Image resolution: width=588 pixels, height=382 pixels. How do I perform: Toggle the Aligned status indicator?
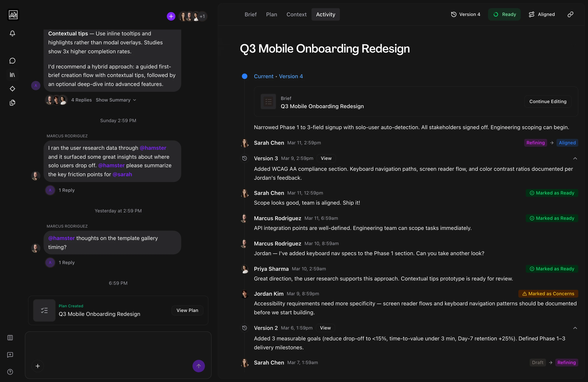542,14
